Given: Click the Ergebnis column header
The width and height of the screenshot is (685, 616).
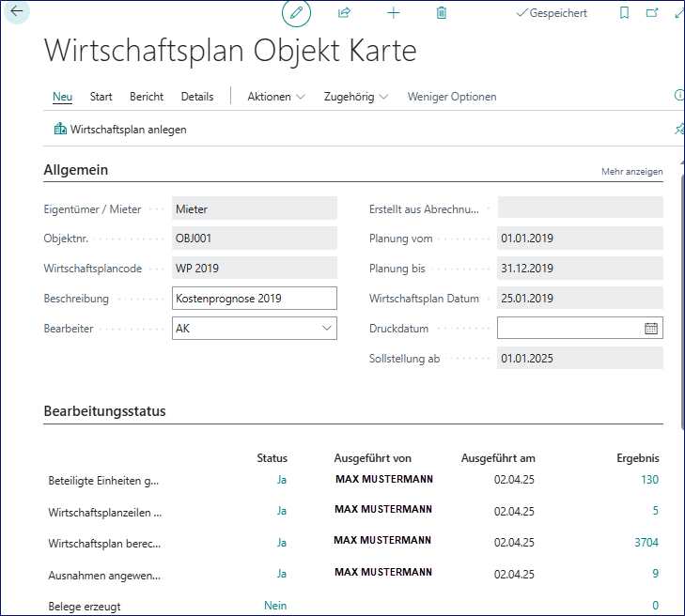Looking at the screenshot, I should tap(638, 458).
